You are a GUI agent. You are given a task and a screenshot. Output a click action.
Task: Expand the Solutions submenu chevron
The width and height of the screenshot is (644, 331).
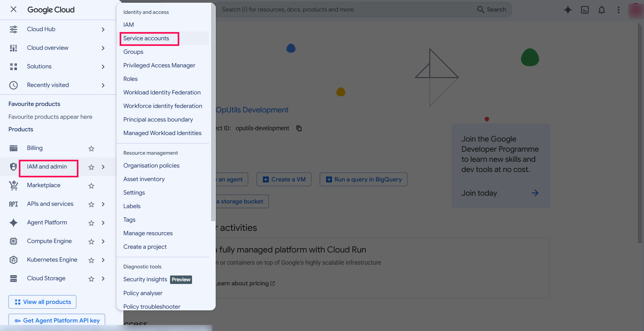[103, 67]
